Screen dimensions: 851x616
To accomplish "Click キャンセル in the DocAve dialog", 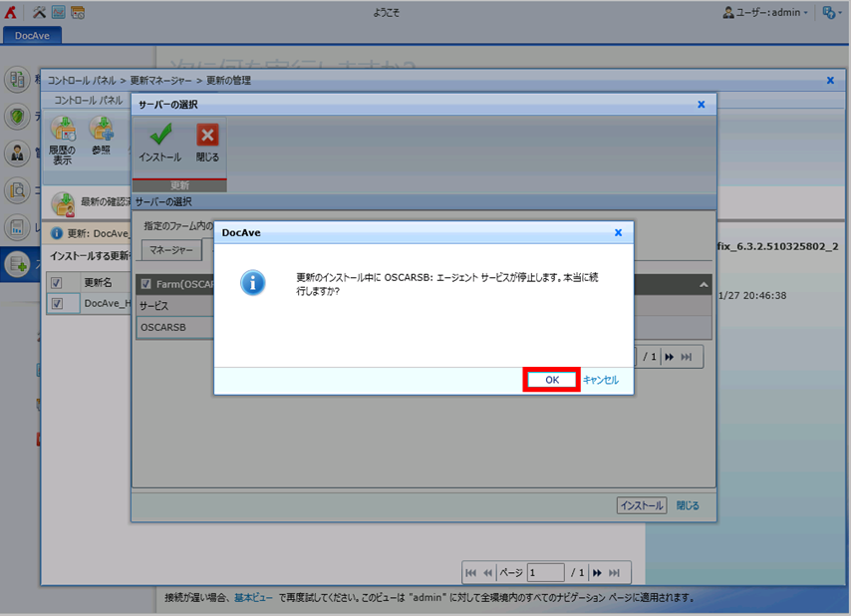I will coord(601,380).
